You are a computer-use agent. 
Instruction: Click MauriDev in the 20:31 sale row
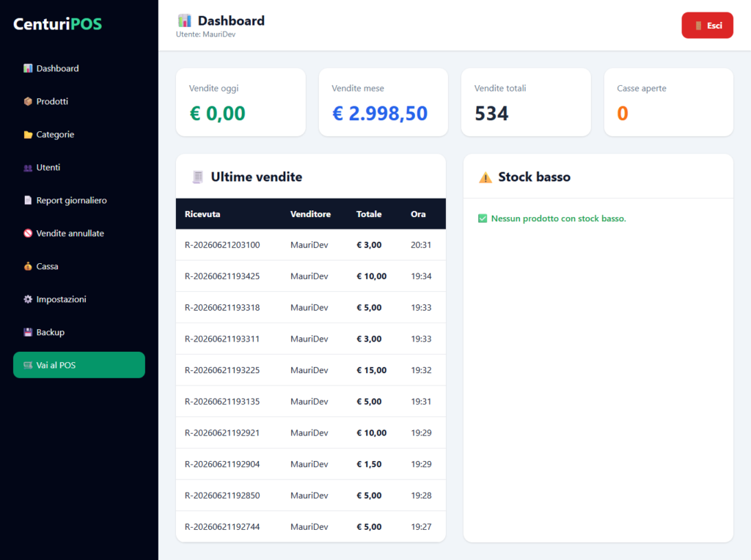click(309, 245)
